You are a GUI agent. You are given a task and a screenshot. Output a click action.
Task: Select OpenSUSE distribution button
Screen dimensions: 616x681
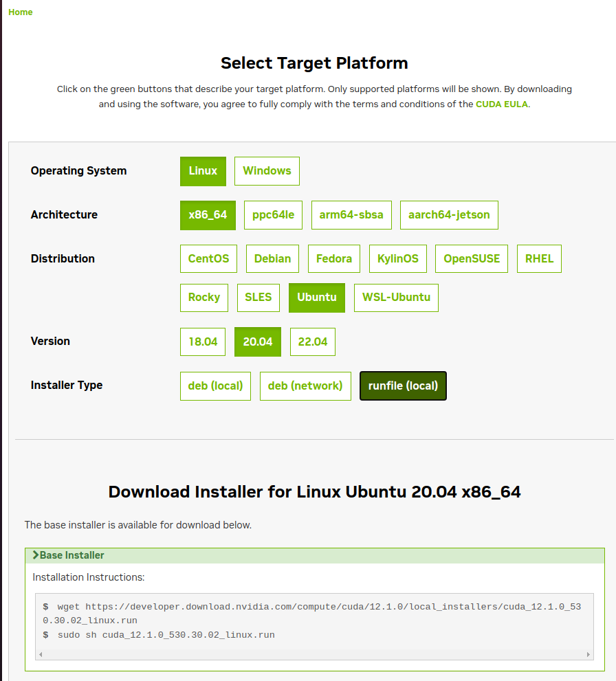point(472,259)
